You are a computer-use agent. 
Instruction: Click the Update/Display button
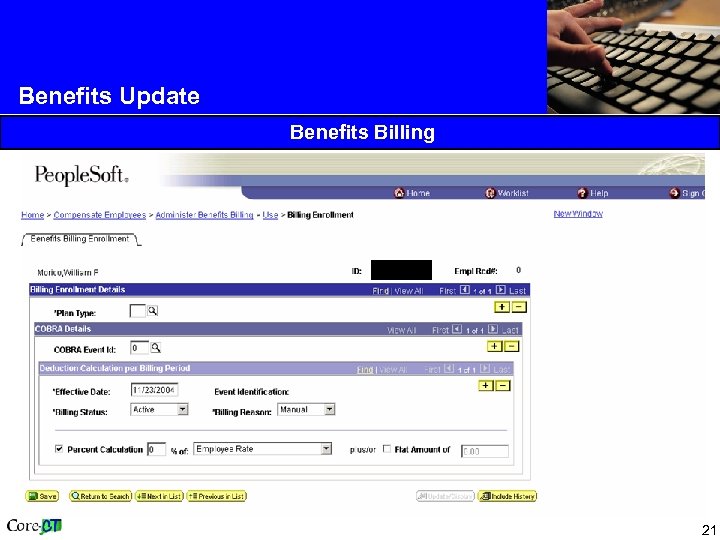coord(445,496)
